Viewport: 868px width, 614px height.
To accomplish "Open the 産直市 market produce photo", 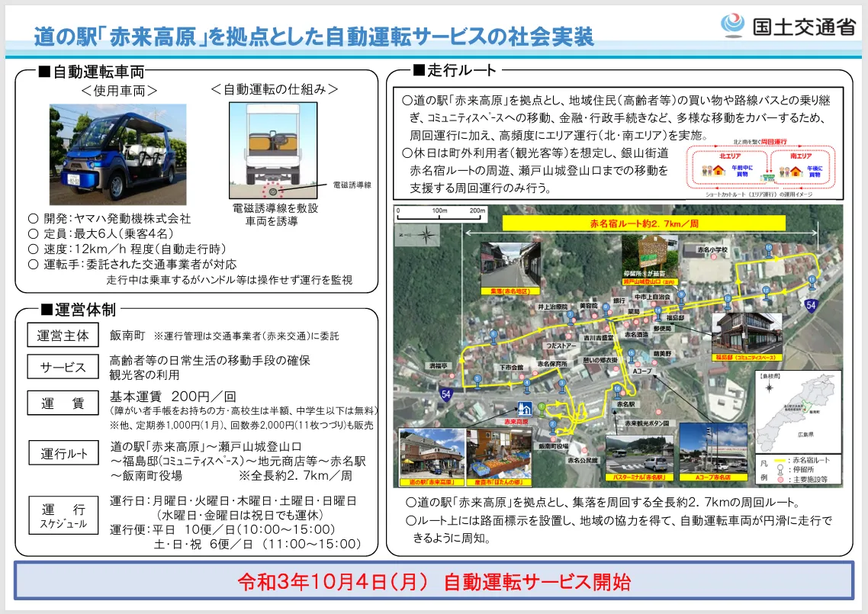I will [497, 458].
